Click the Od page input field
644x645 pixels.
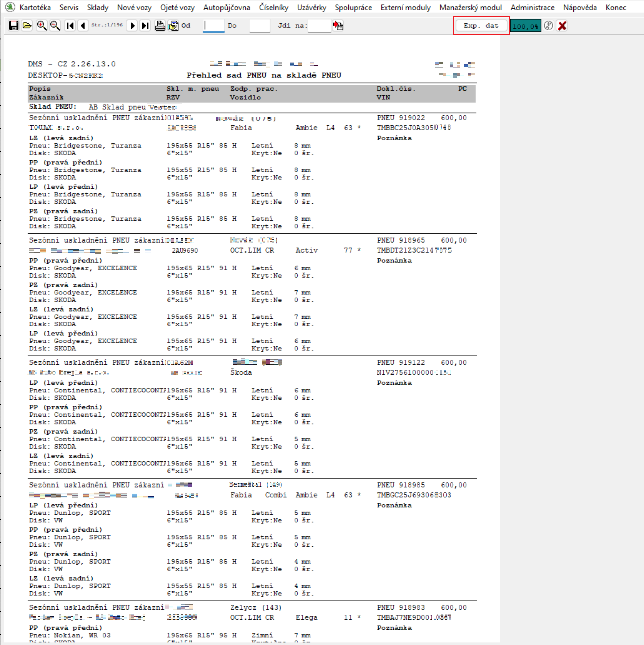[x=214, y=26]
